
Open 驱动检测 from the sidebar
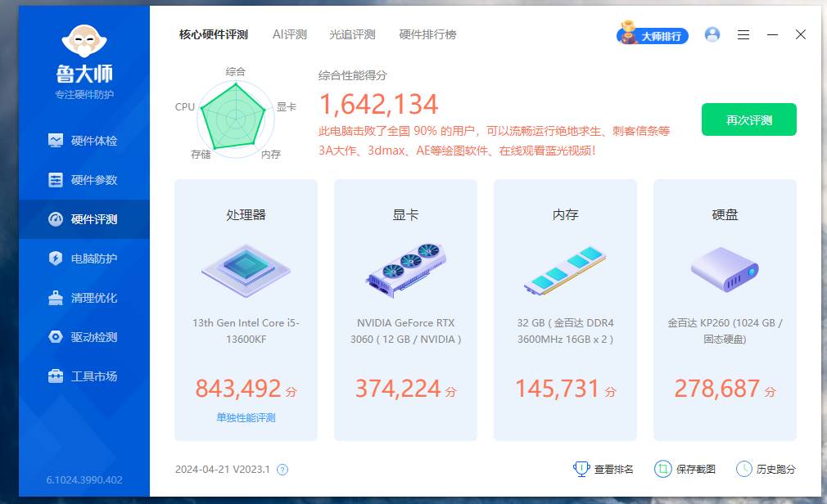84,337
